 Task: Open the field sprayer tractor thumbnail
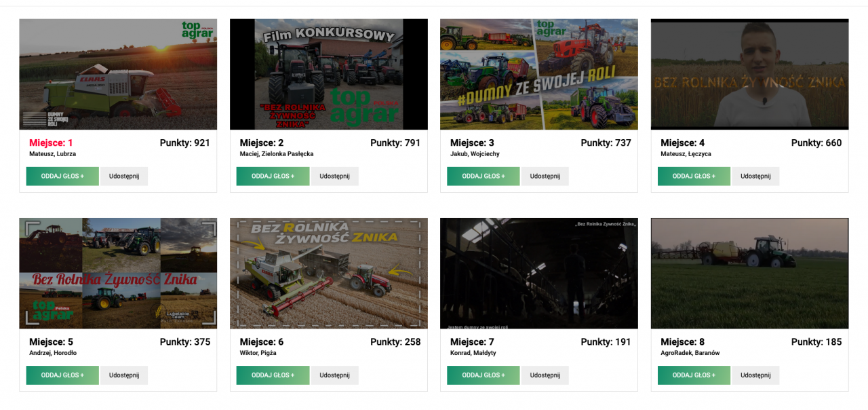749,274
